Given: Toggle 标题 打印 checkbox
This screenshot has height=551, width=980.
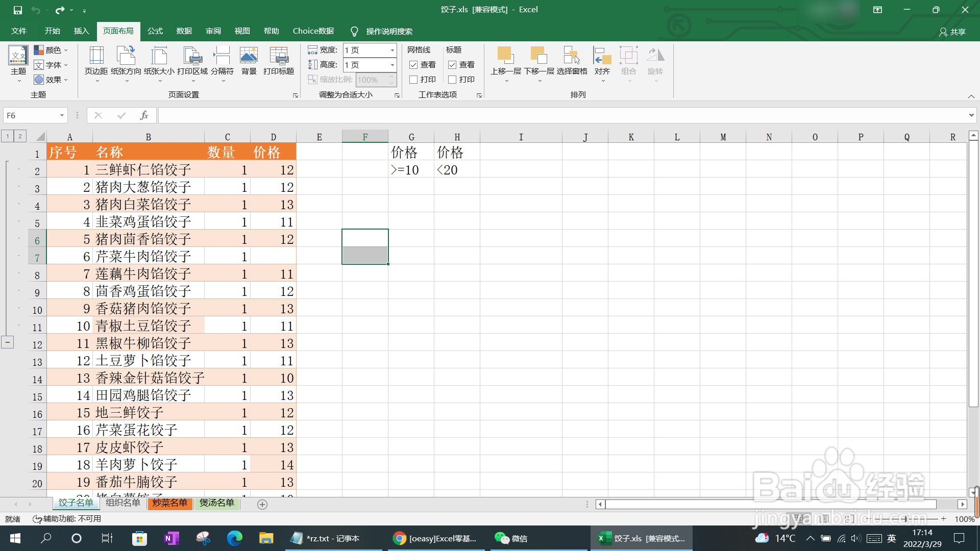Looking at the screenshot, I should pos(452,80).
